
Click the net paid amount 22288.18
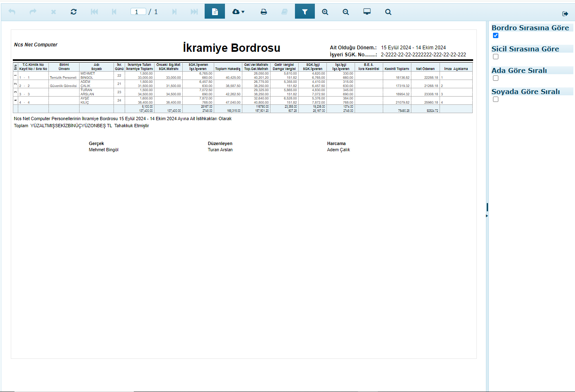[431, 77]
